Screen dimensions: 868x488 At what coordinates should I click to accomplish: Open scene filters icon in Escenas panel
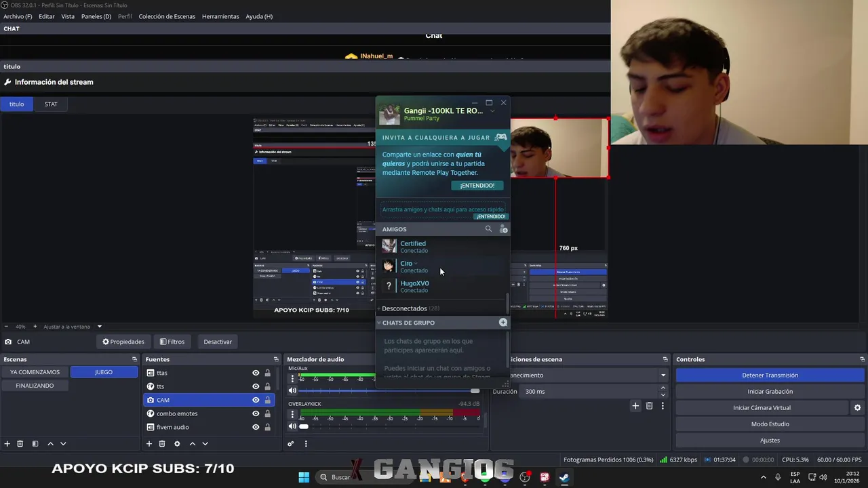35,444
